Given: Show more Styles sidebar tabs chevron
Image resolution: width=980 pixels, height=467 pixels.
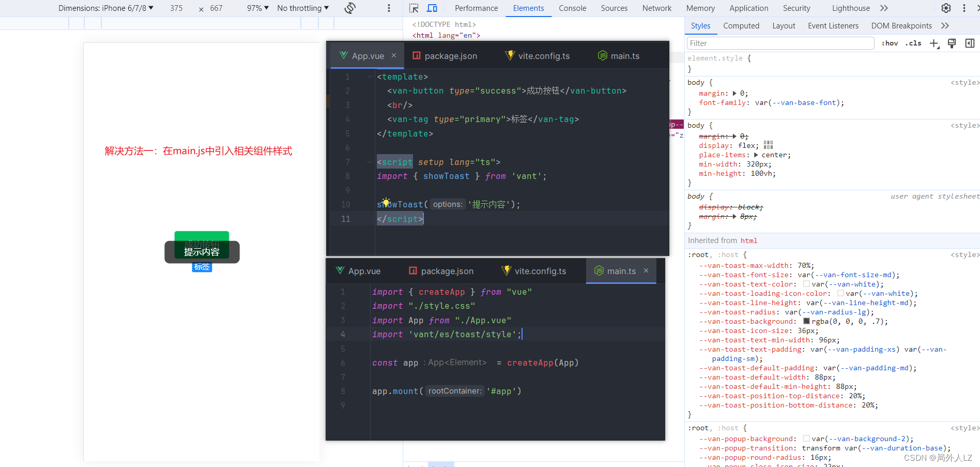Looking at the screenshot, I should [x=945, y=26].
